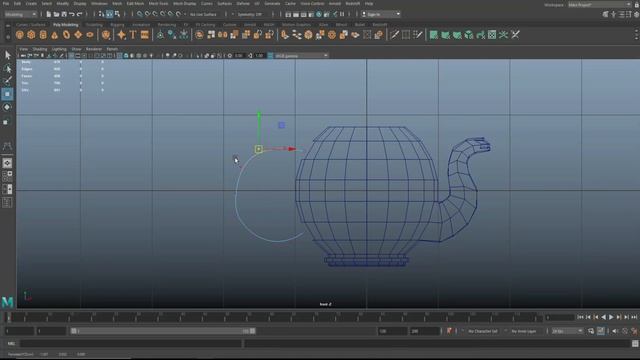Click the Redo arrow icon
Image resolution: width=640 pixels, height=360 pixels.
pos(80,14)
